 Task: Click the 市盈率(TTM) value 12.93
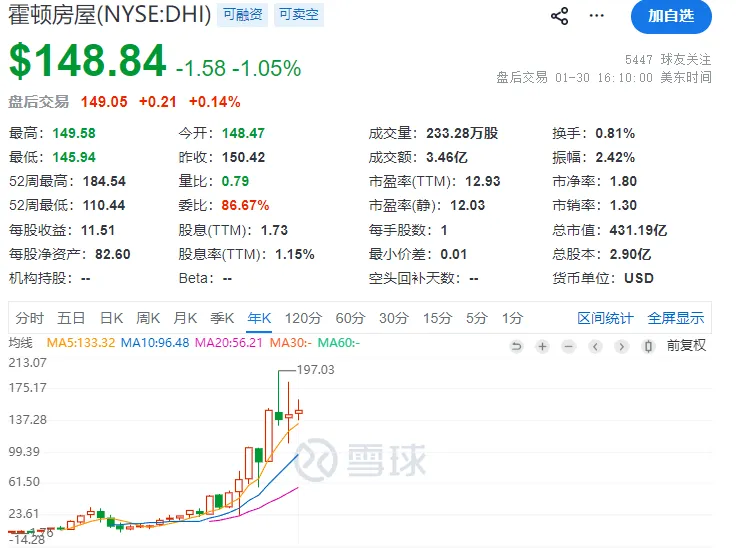coord(483,181)
